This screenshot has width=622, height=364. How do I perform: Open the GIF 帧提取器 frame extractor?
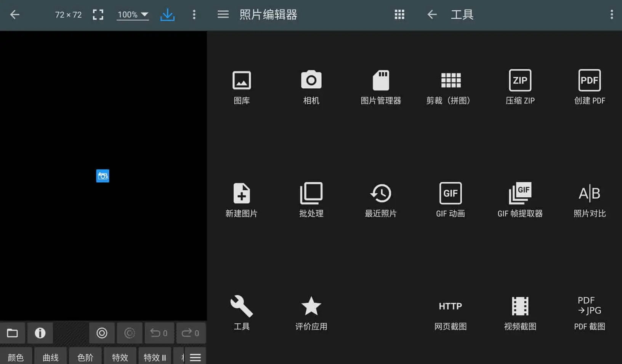click(520, 200)
